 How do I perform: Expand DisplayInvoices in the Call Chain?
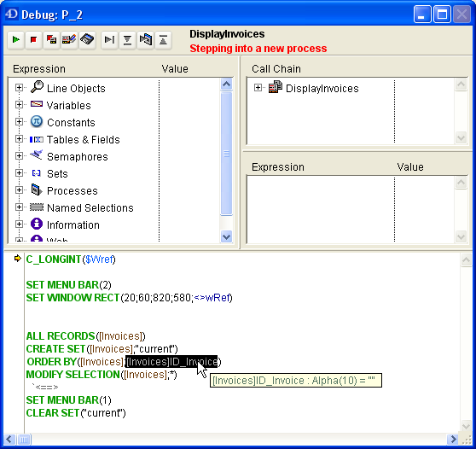click(x=258, y=88)
